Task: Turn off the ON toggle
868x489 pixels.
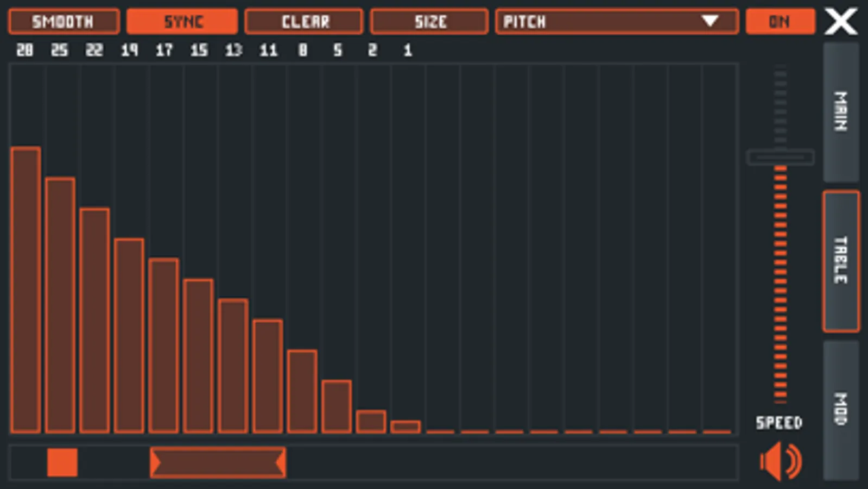Action: [780, 22]
